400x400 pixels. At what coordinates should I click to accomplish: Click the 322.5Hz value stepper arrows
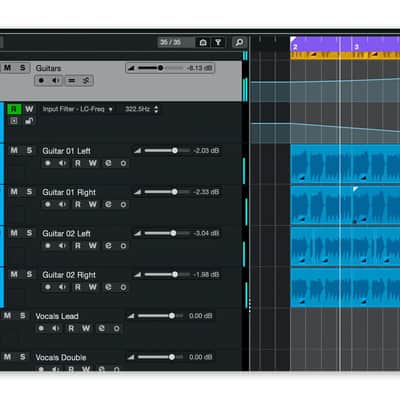156,109
